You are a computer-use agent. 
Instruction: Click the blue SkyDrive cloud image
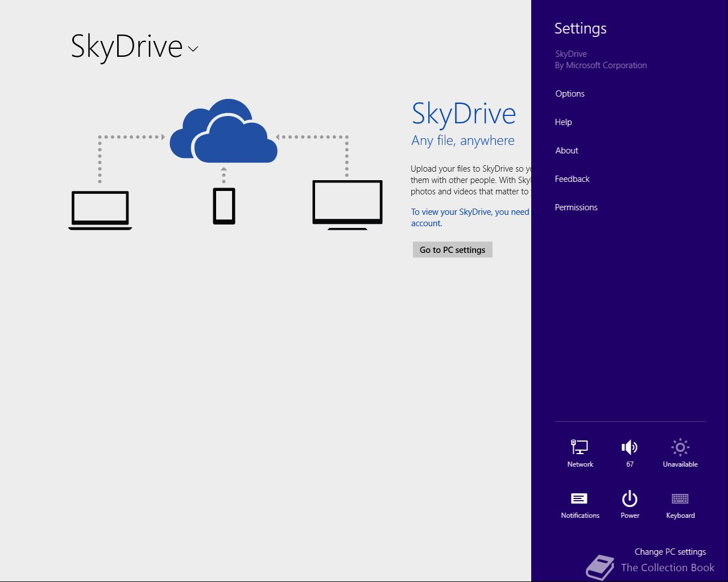(x=224, y=131)
